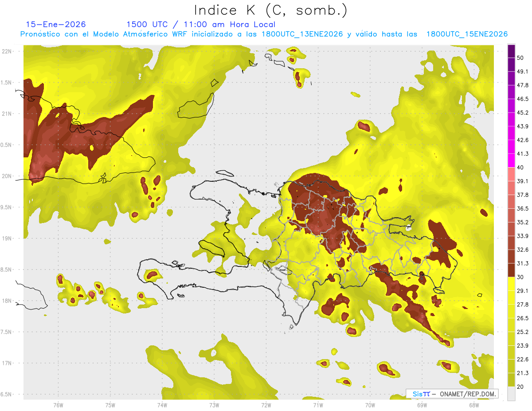
Task: Click the '21N' latitude axis label
Action: [x=7, y=114]
